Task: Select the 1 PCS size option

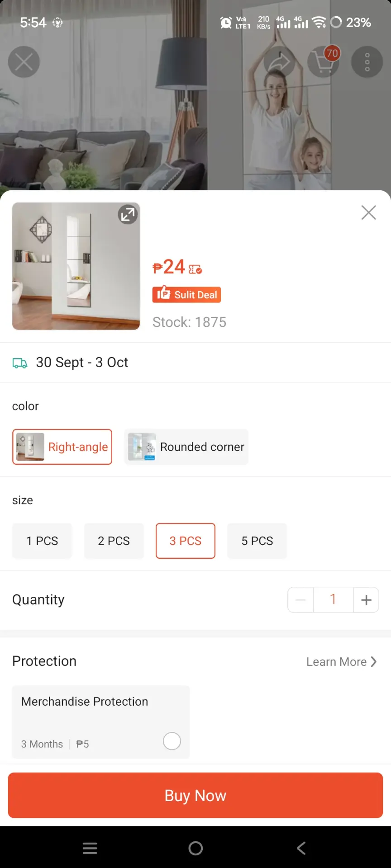Action: (x=42, y=541)
